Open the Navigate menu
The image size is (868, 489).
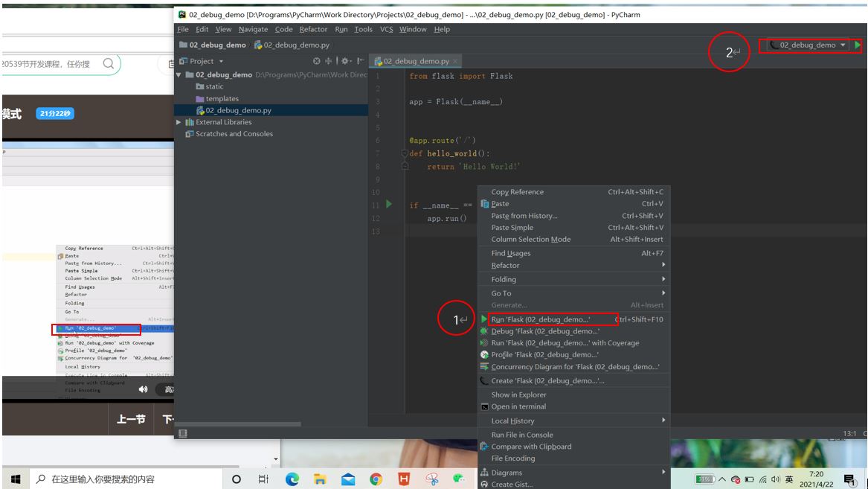tap(253, 29)
